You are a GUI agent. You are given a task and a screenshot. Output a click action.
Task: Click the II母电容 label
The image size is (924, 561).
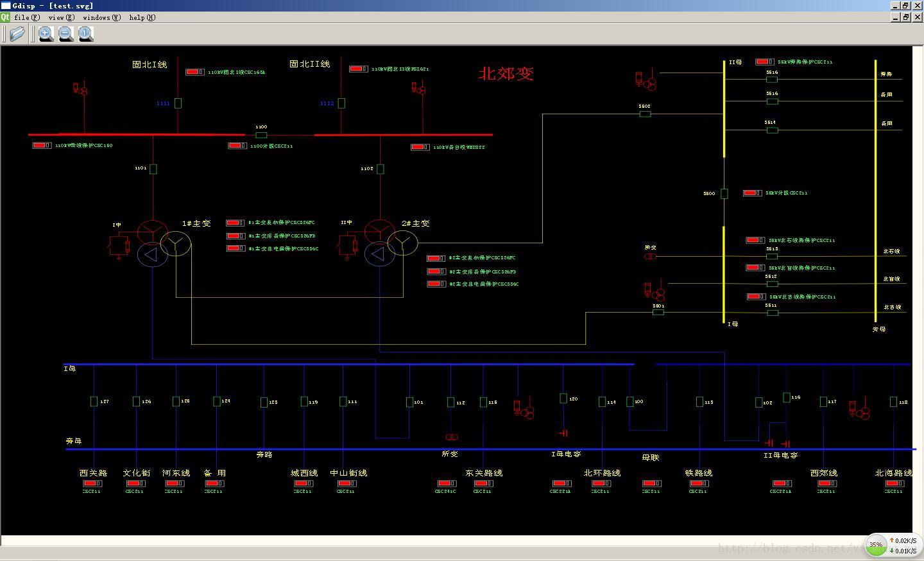click(781, 455)
